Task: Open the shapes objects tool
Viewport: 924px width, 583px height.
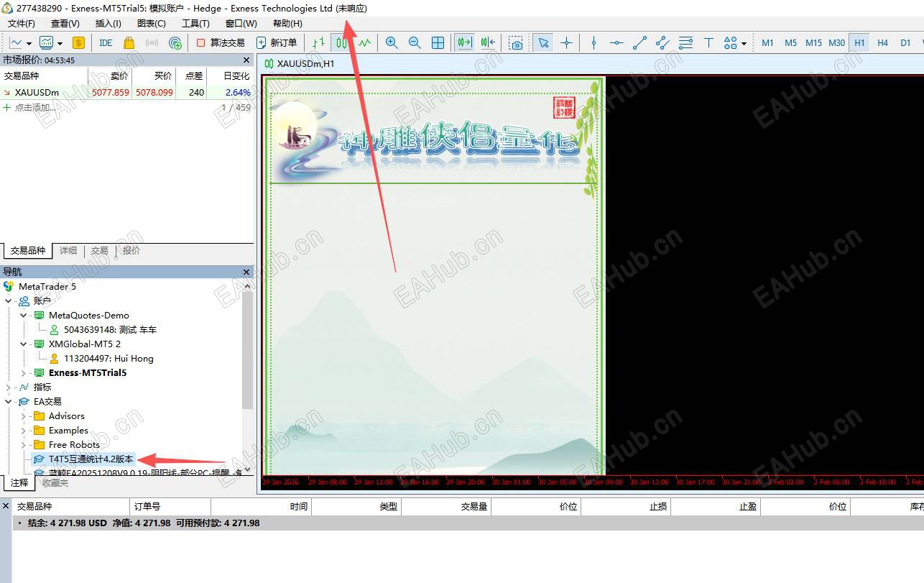Action: click(x=731, y=42)
